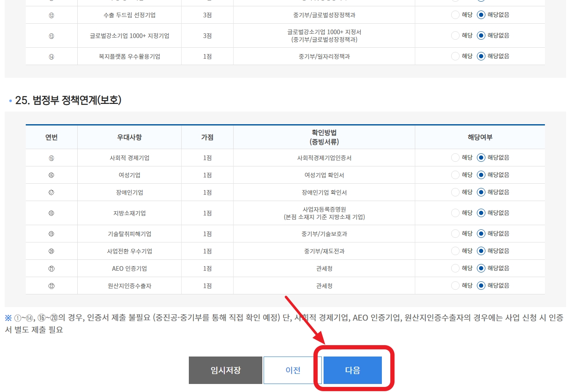Click the 기술탈취피해기업 row label
This screenshot has height=392, width=569.
(129, 234)
